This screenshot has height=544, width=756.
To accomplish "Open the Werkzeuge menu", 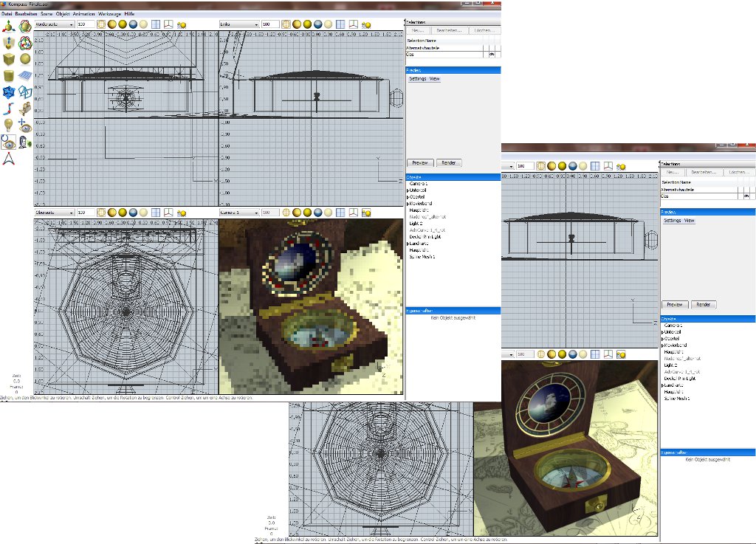I will (x=109, y=14).
